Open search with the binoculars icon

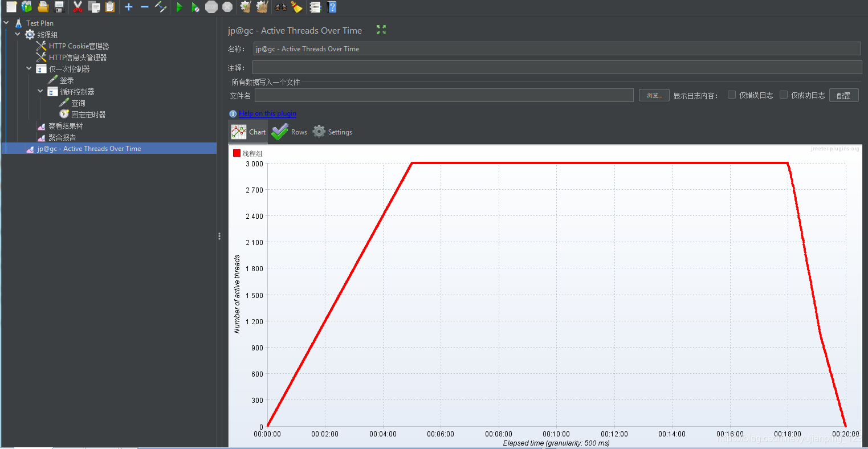click(x=281, y=7)
